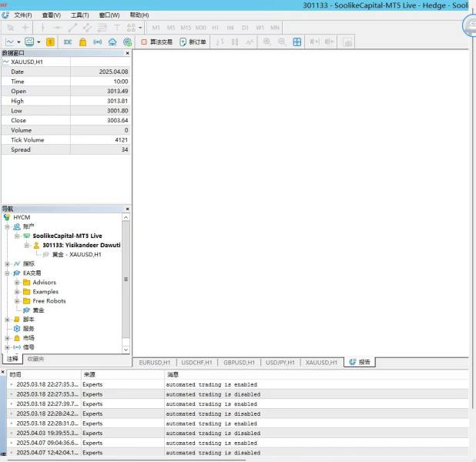
Task: Expand the 指标 indicators tree node
Action: pyautogui.click(x=7, y=263)
